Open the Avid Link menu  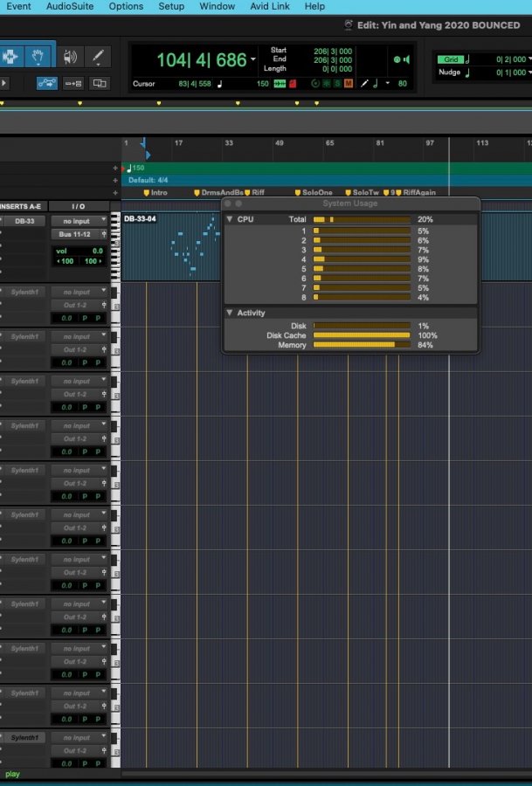click(269, 6)
